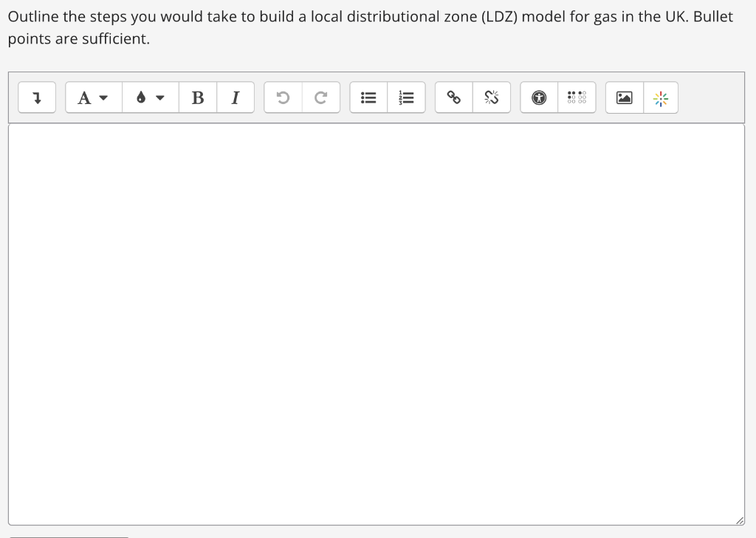Screen dimensions: 756x538
Task: Open the screenreader helper
Action: [577, 97]
